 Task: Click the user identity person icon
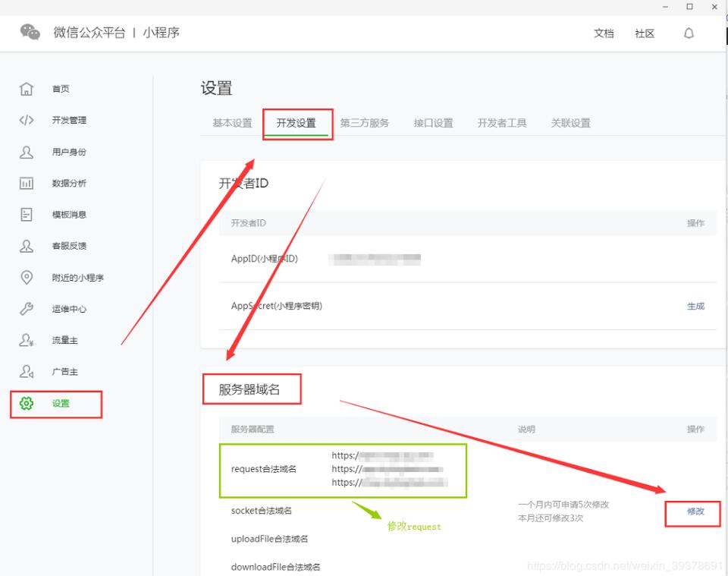click(x=27, y=152)
